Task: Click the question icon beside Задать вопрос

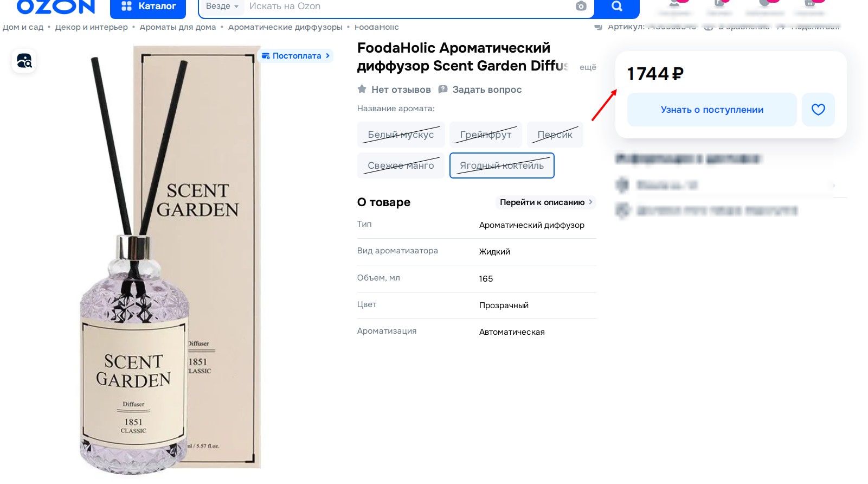Action: point(443,89)
